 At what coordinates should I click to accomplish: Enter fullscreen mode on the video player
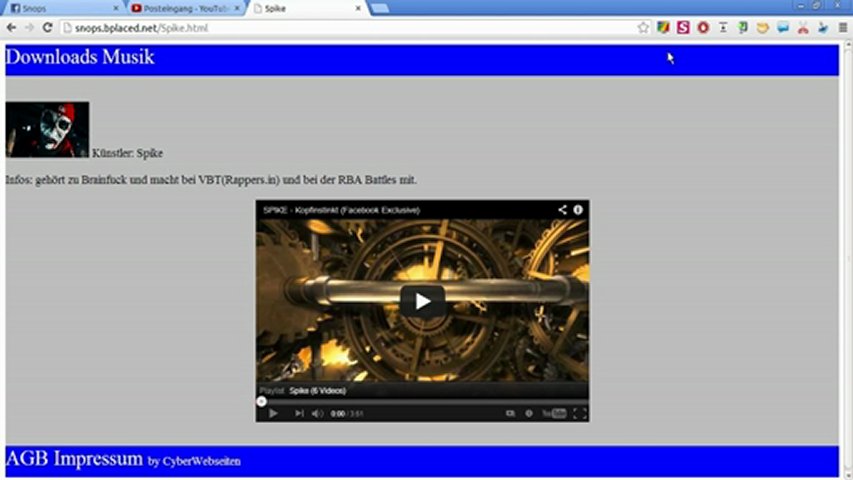click(579, 413)
